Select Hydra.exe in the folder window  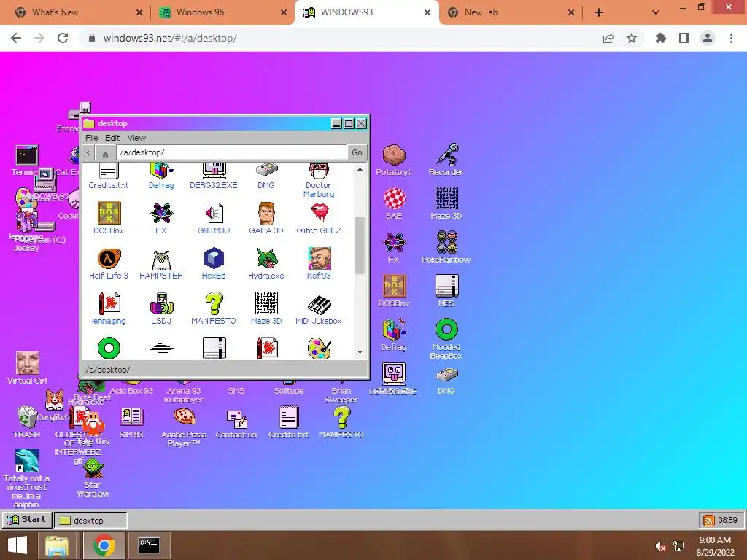coord(266,263)
